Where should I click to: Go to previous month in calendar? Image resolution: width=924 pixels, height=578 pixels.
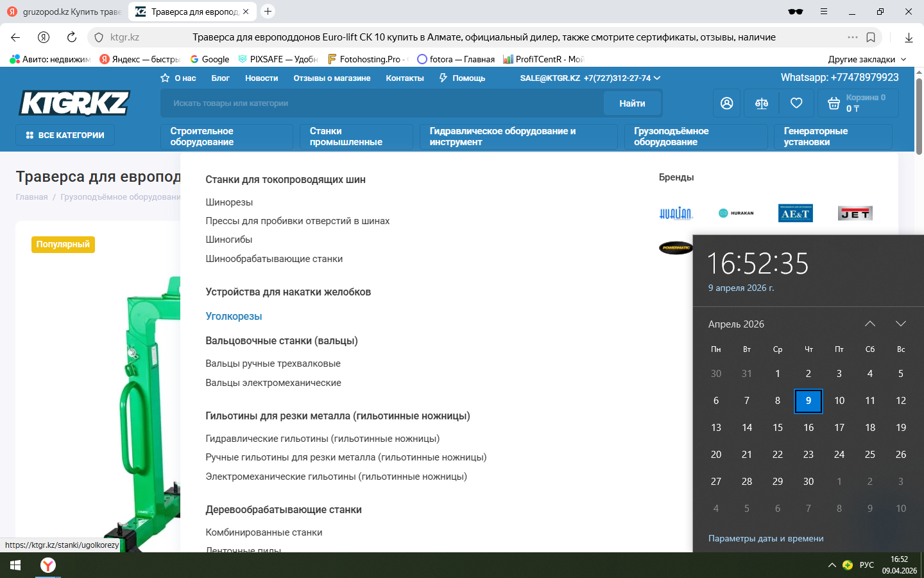coord(870,324)
